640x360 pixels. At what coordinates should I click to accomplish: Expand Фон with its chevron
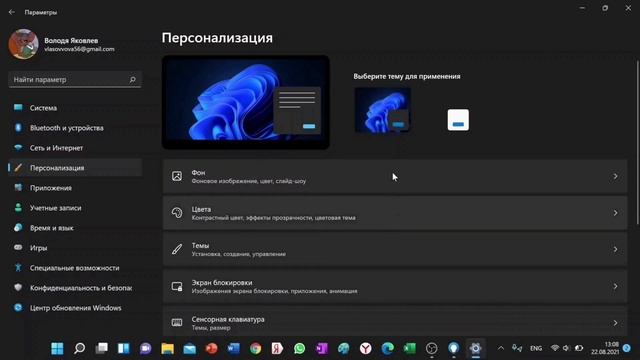615,176
